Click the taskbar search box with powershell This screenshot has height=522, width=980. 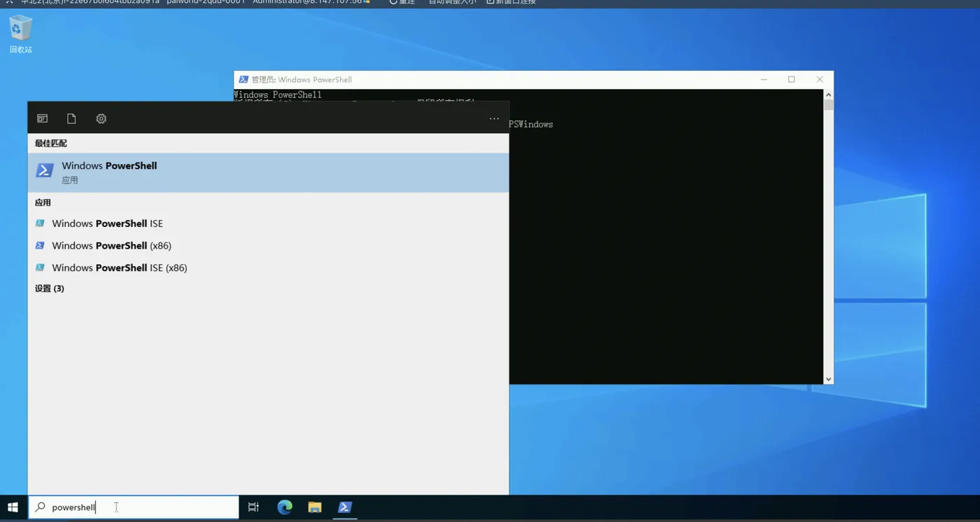point(134,507)
